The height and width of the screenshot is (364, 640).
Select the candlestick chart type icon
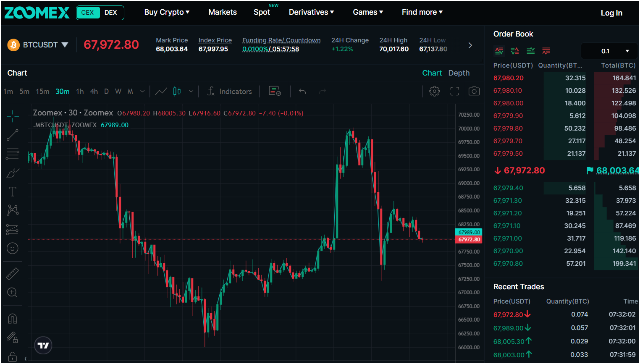coord(177,91)
